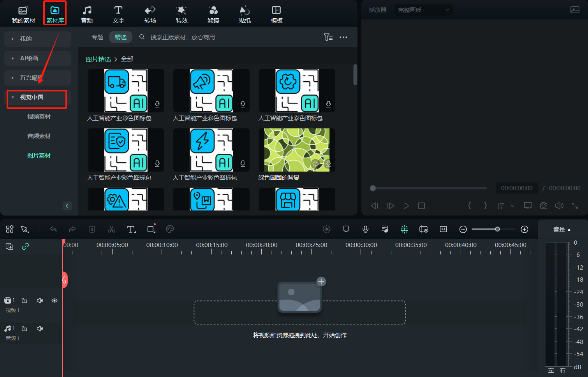Click the undo arrow in timeline toolbar
Screen dimensions: 588x377
(x=53, y=229)
